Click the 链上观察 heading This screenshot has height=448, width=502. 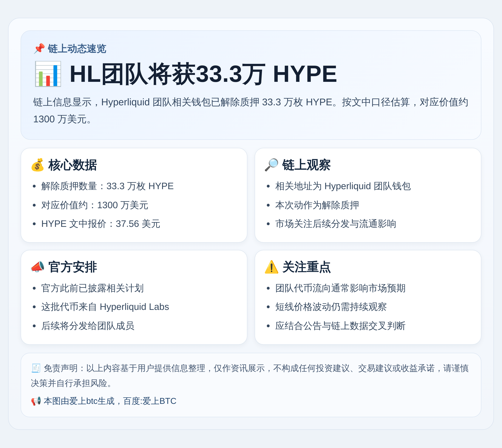[x=306, y=165]
